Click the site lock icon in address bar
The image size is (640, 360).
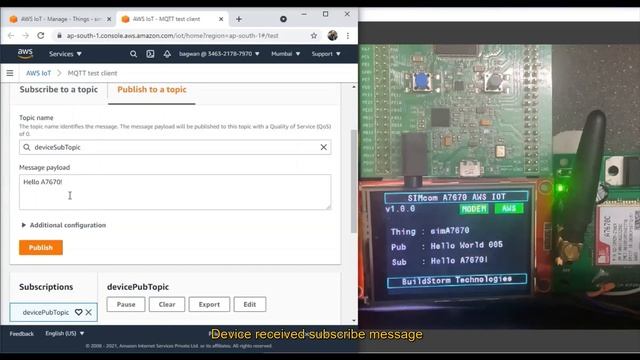pyautogui.click(x=59, y=36)
